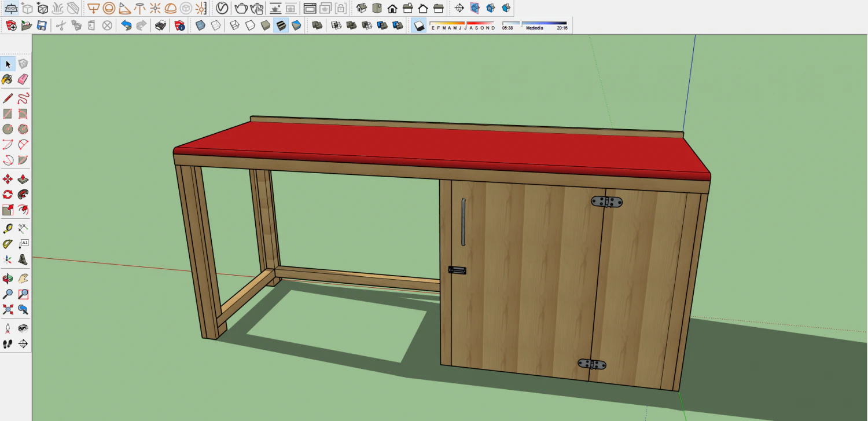
Task: Toggle X-Ray face style
Action: (200, 25)
